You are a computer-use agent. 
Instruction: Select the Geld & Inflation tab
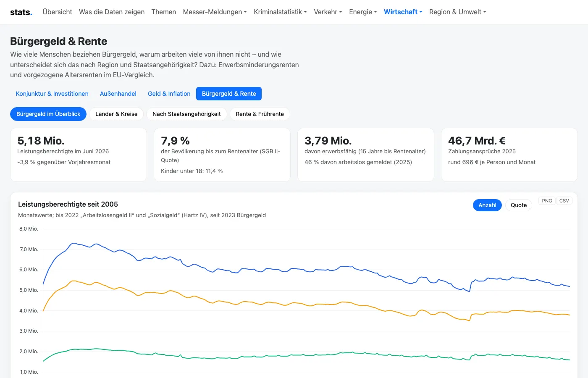click(169, 94)
